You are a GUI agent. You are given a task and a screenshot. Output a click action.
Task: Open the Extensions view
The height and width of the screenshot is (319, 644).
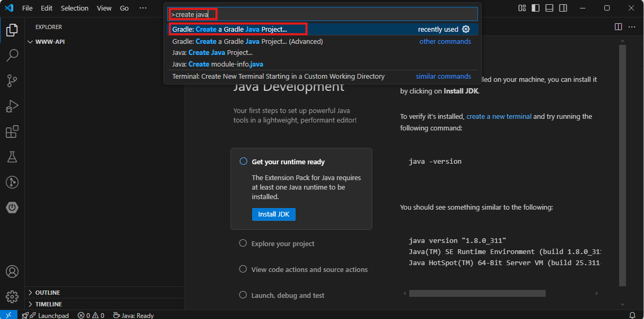point(12,132)
